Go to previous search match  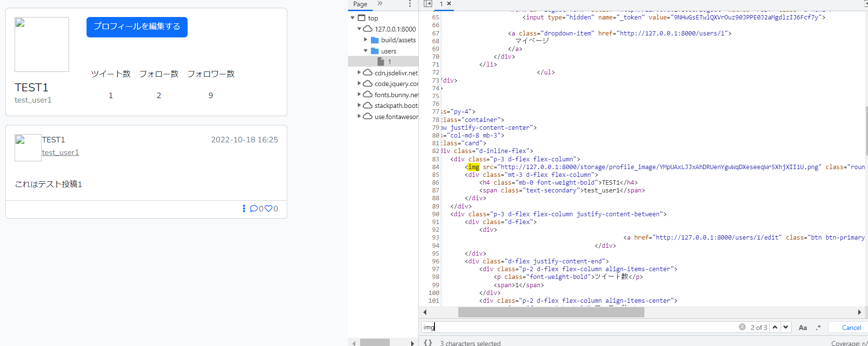tap(775, 327)
